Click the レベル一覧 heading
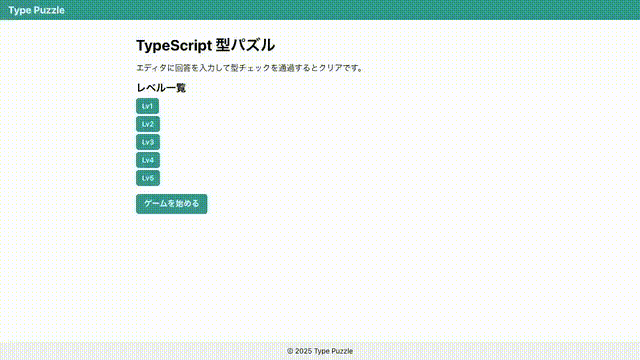 161,88
